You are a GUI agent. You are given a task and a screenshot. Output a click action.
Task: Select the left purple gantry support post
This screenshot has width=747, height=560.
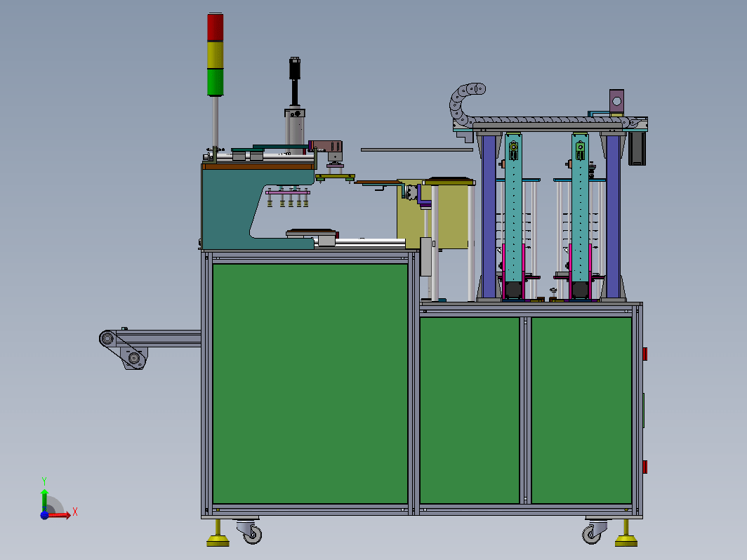tap(489, 217)
